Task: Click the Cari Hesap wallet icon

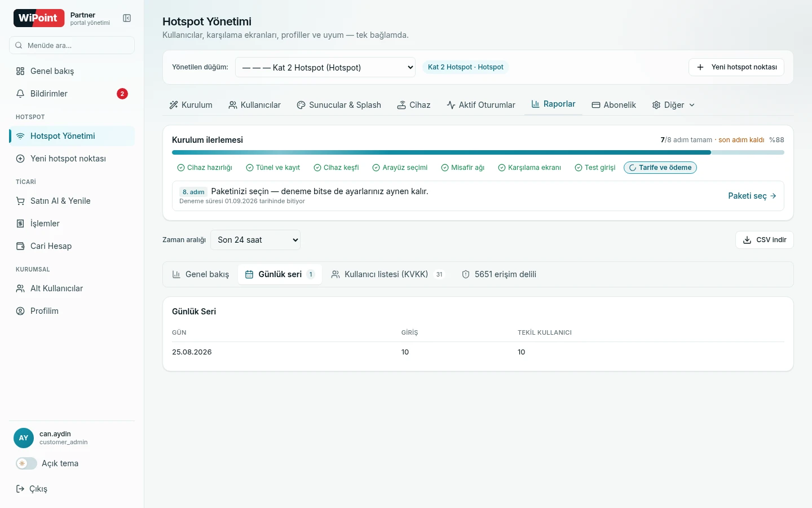Action: tap(20, 246)
